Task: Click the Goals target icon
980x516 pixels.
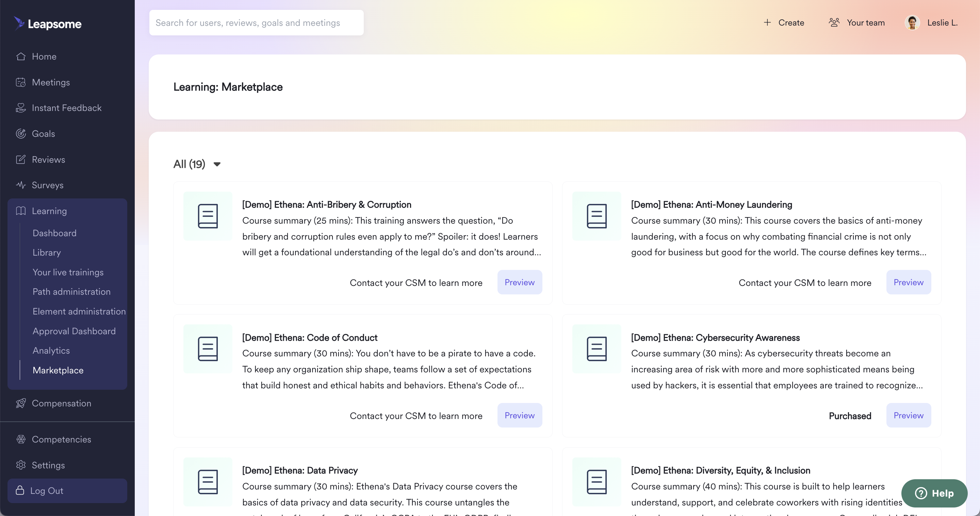Action: 21,133
